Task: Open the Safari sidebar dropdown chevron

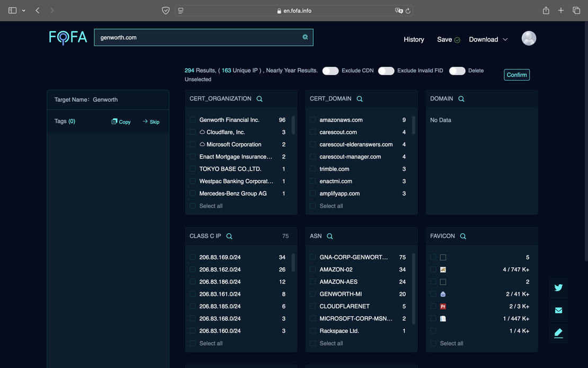Action: (x=24, y=11)
